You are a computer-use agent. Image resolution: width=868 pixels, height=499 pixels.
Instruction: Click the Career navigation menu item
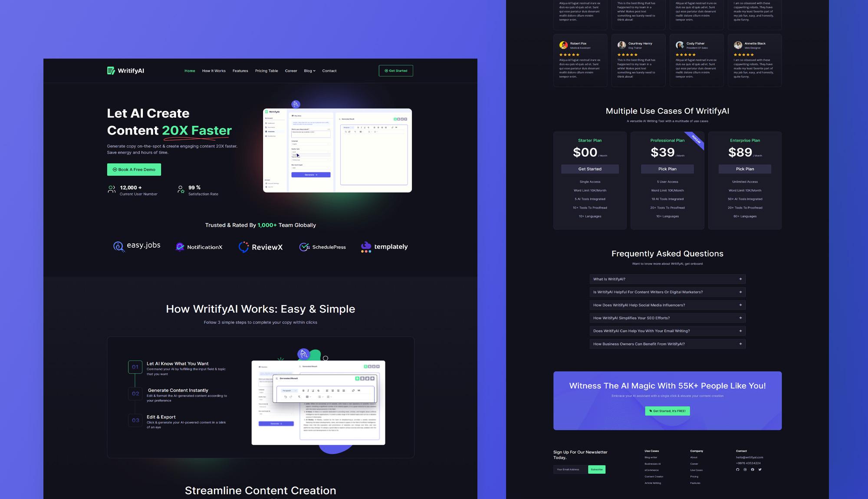(x=291, y=70)
